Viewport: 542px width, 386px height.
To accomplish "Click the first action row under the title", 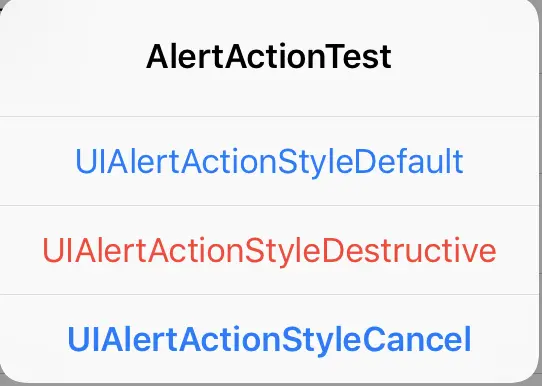I will click(x=269, y=161).
